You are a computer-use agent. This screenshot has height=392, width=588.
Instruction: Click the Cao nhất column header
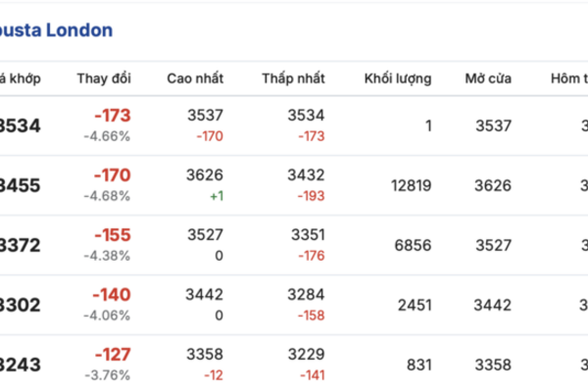(x=195, y=78)
